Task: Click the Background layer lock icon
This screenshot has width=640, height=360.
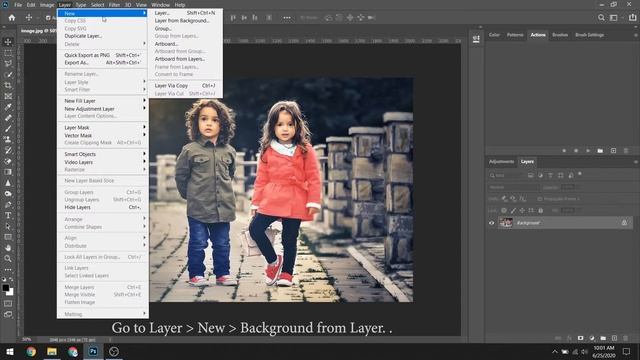Action: 624,222
